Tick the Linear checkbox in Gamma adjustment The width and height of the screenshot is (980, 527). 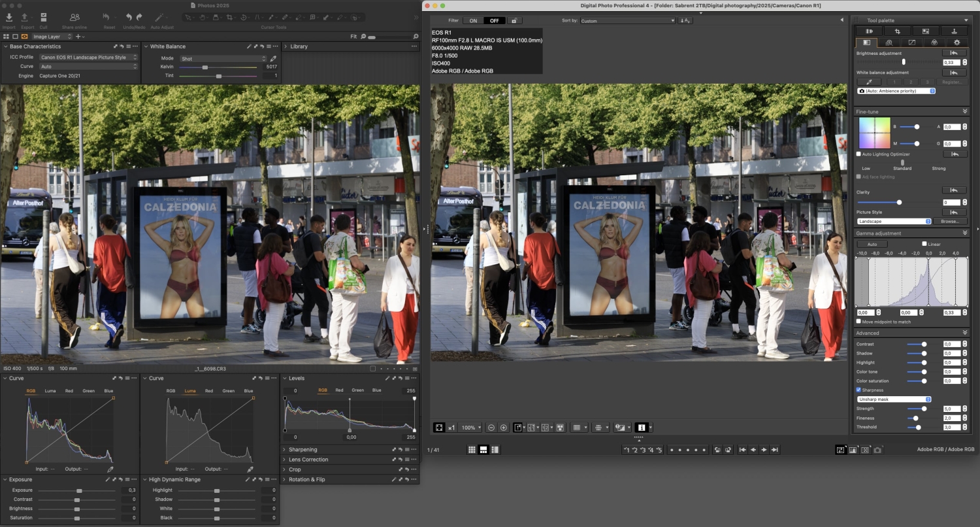click(x=924, y=244)
